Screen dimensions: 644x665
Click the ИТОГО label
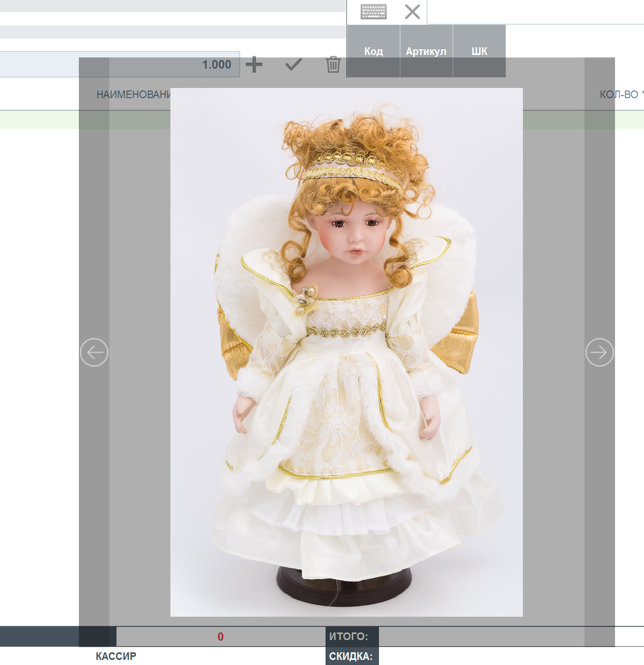coord(348,636)
